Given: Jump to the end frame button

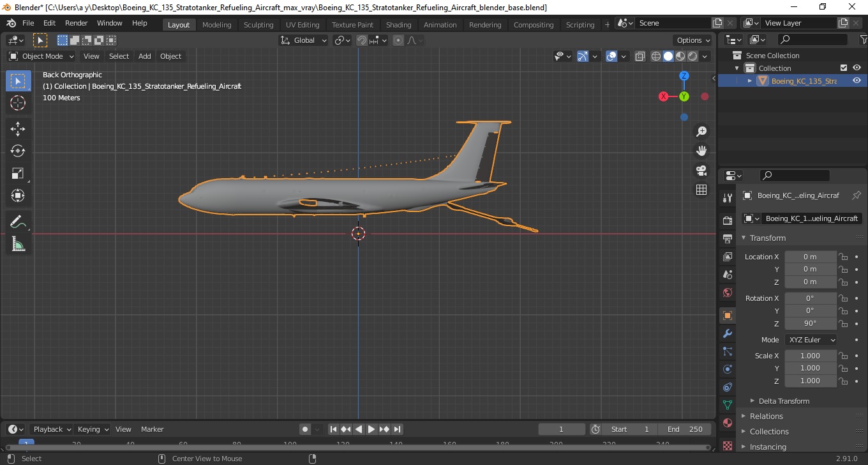Looking at the screenshot, I should 397,429.
